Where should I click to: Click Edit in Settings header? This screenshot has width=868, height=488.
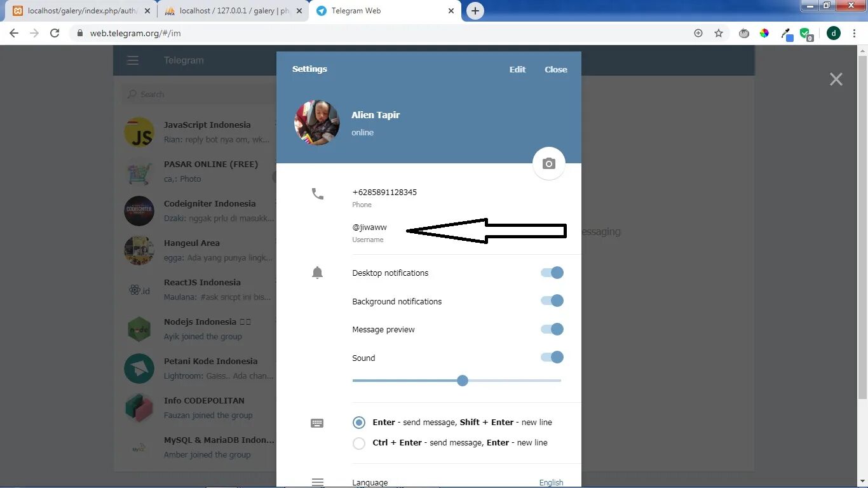[x=517, y=69]
